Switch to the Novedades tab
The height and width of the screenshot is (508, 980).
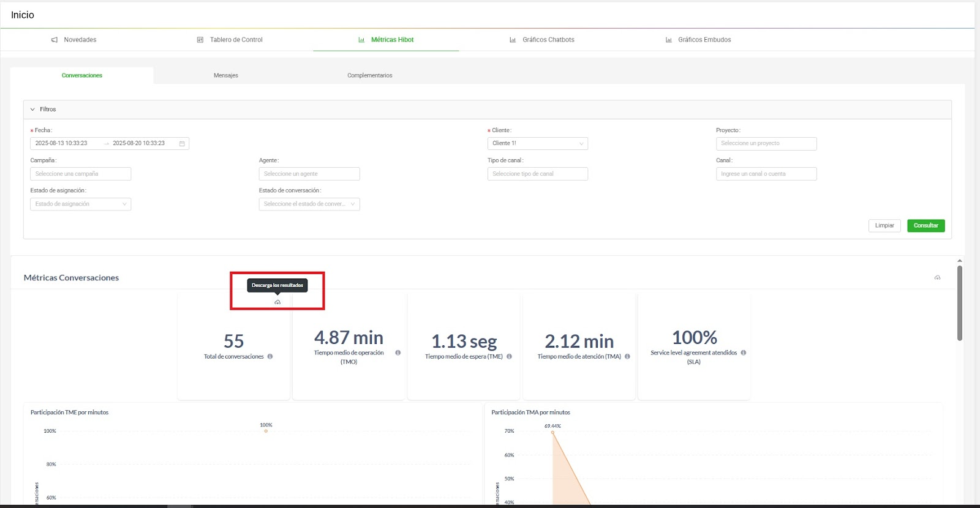[x=73, y=40]
